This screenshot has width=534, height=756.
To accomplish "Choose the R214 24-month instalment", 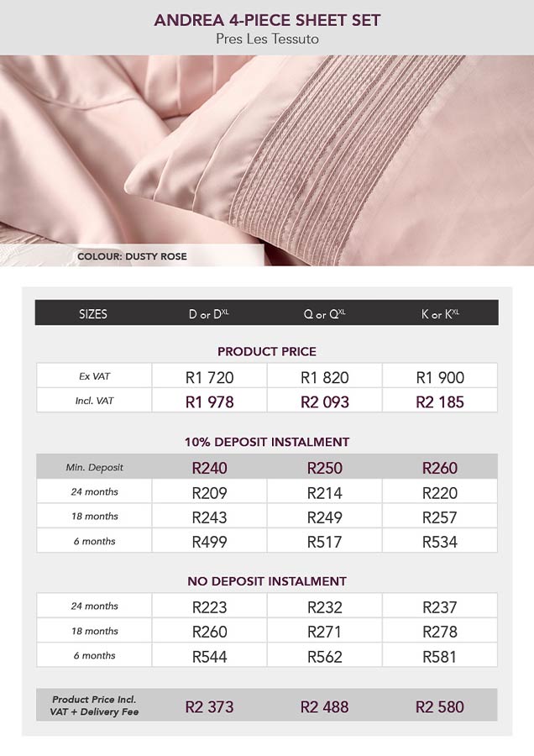I will (324, 493).
